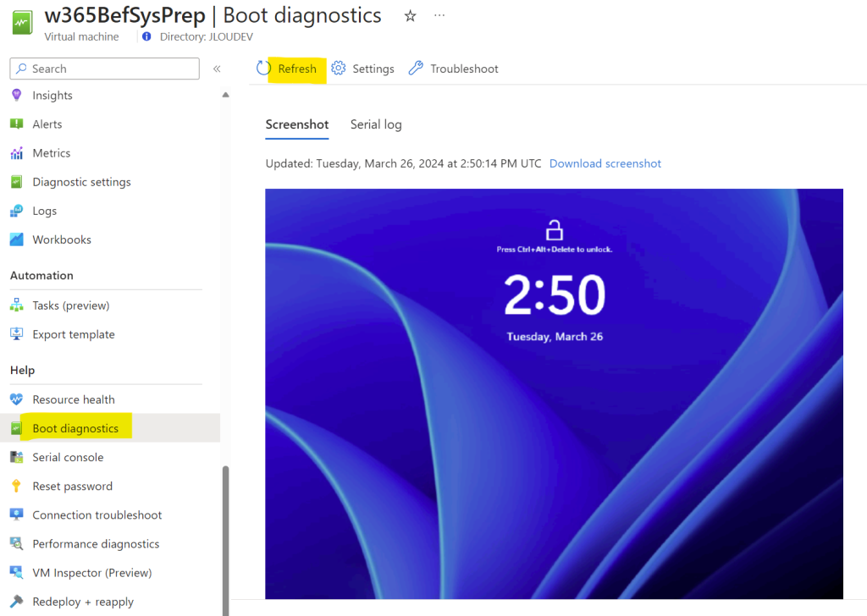Open the more options ellipsis in header
This screenshot has width=867, height=616.
click(439, 15)
